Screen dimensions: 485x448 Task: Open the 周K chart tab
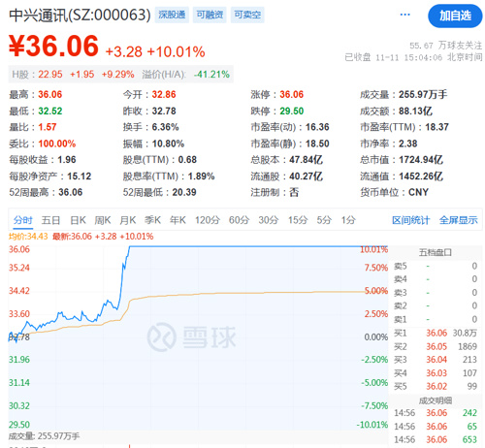pos(103,220)
